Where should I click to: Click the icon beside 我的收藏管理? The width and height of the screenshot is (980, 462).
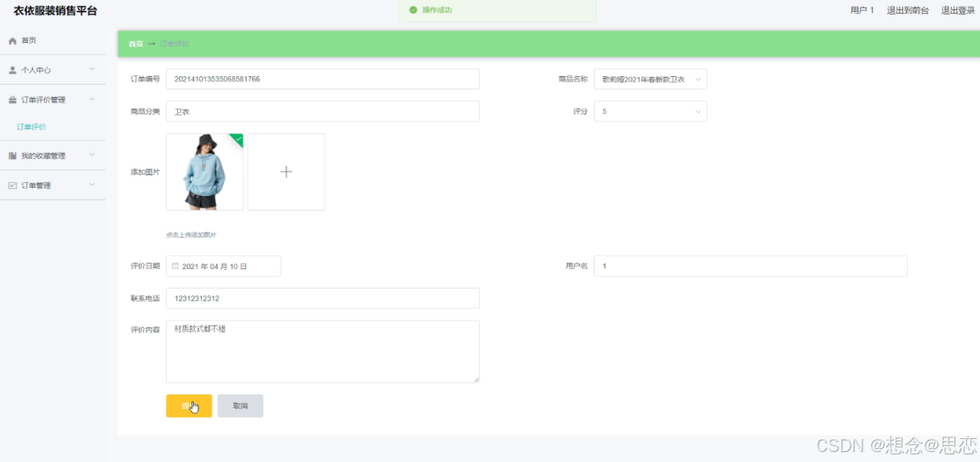click(12, 156)
